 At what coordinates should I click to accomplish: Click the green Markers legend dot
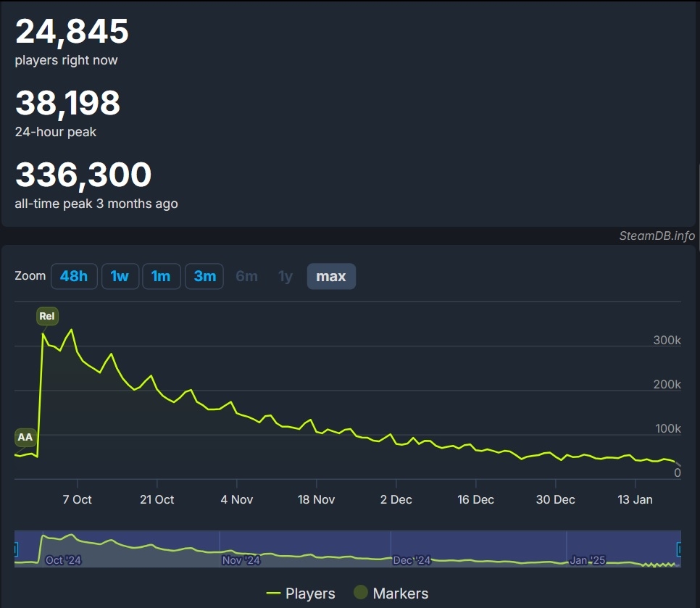360,592
